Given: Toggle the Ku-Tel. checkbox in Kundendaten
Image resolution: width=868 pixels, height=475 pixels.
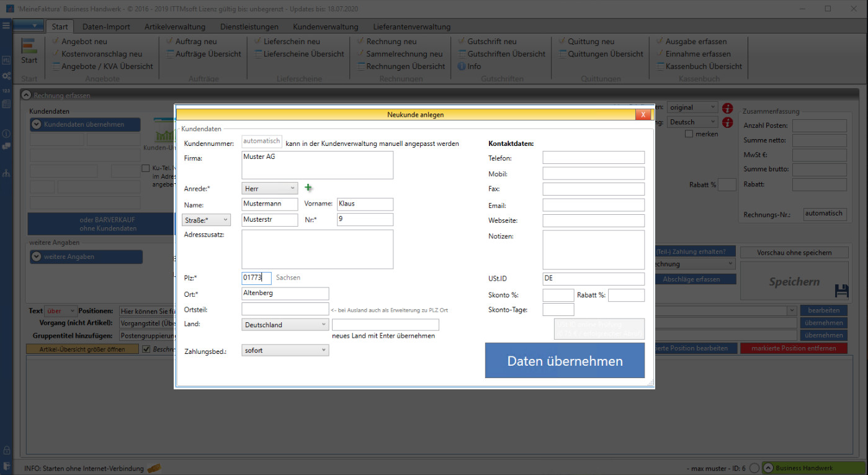Looking at the screenshot, I should pos(146,168).
